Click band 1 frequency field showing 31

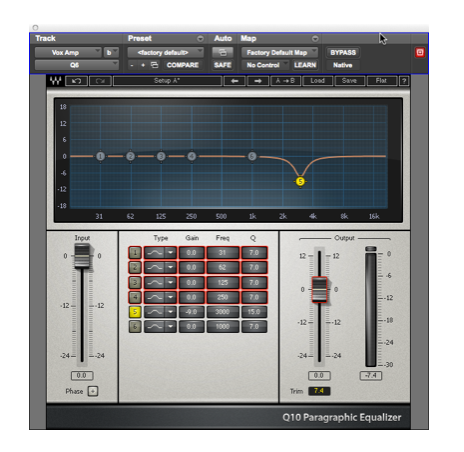pos(223,253)
